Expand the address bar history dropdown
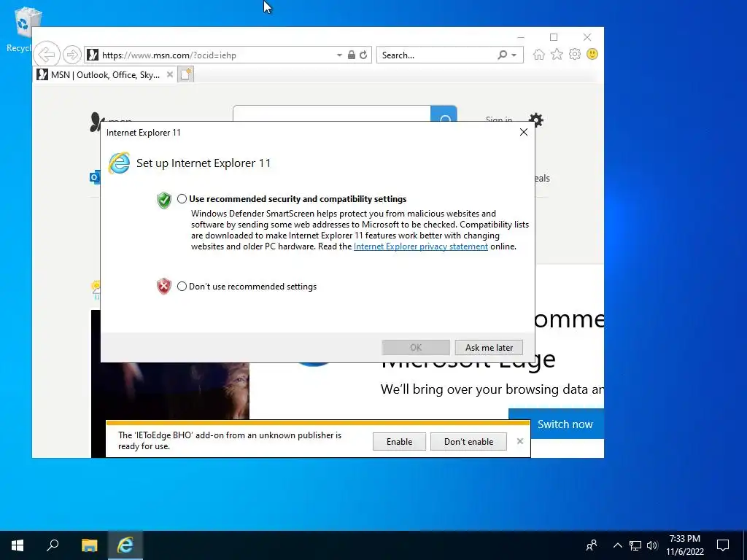Screen dimensions: 747x560 (x=339, y=55)
